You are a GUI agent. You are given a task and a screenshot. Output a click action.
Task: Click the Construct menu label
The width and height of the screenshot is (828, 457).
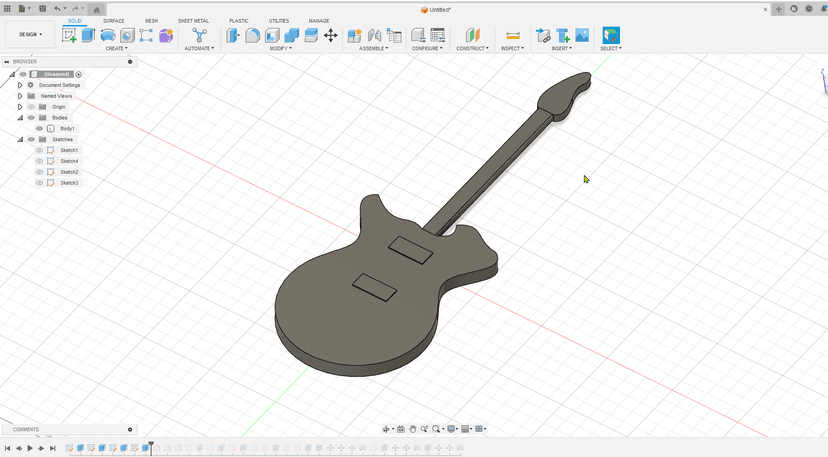(x=471, y=48)
